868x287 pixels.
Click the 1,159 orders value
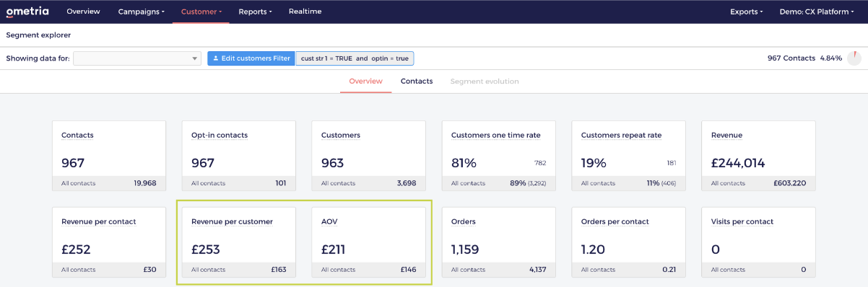click(x=466, y=250)
